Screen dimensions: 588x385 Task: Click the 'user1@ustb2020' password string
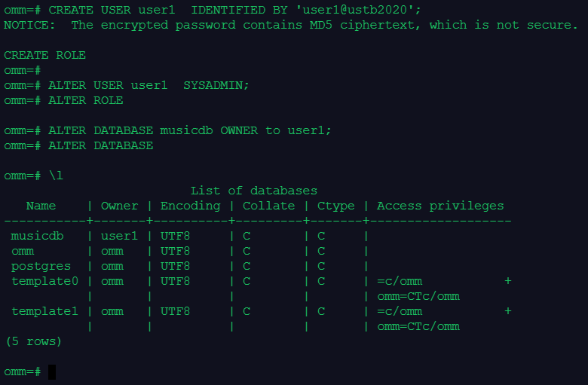[x=362, y=10]
